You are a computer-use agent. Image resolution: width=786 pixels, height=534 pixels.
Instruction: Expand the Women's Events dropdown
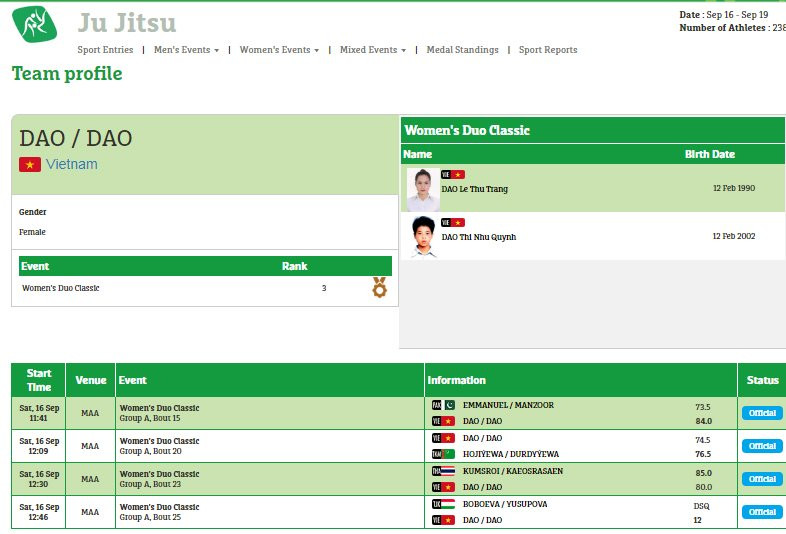tap(279, 50)
